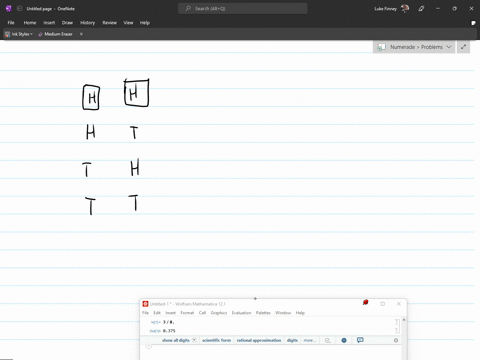Expand the quick toolbar customize arrow
Screen dimensions: 480x360
pyautogui.click(x=81, y=34)
